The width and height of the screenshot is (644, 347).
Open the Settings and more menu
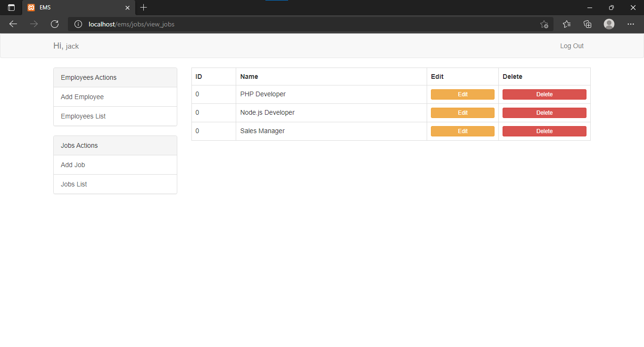[x=631, y=24]
